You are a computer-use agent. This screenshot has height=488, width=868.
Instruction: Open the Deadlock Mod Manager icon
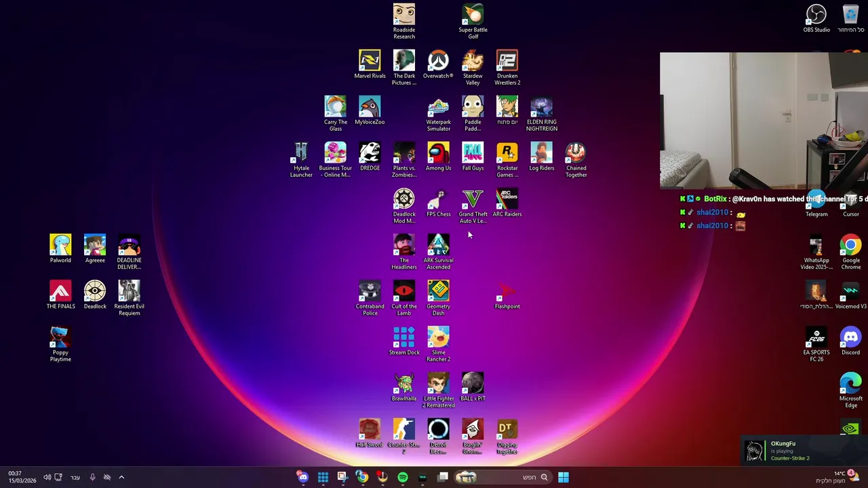[404, 206]
